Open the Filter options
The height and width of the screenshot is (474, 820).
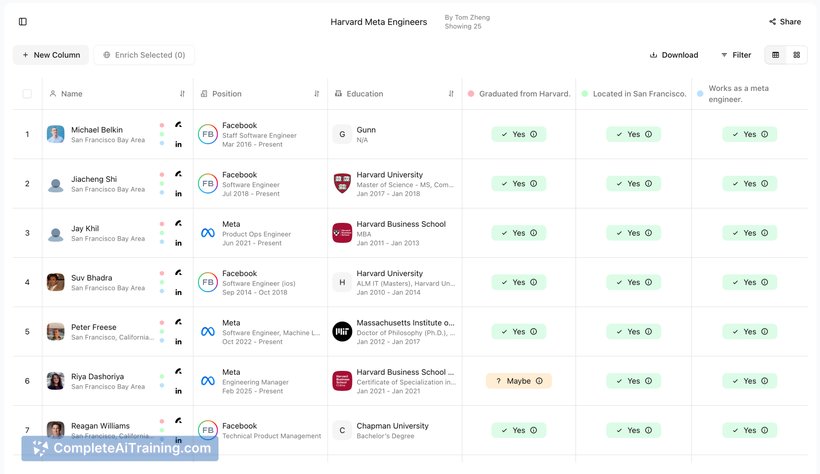click(x=736, y=55)
